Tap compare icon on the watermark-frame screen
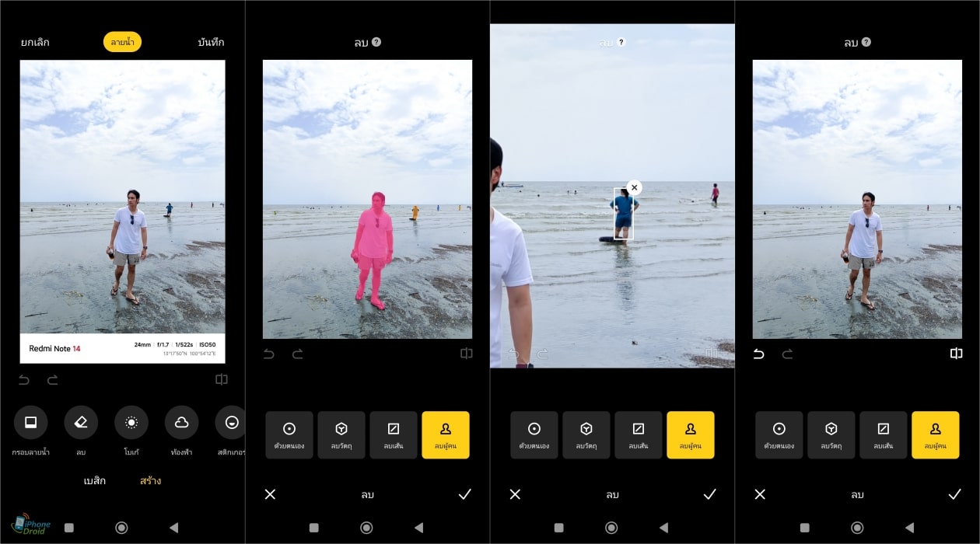This screenshot has width=980, height=544. [x=222, y=380]
